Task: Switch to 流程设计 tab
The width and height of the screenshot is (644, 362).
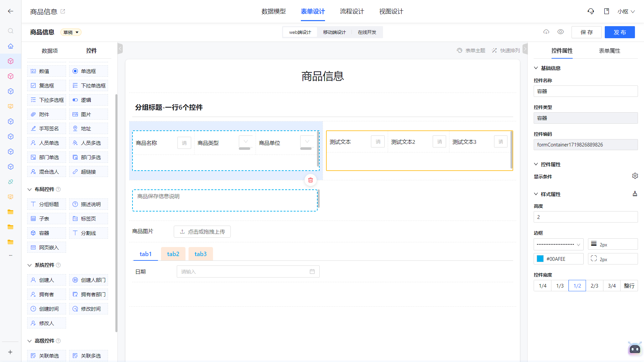Action: click(352, 11)
